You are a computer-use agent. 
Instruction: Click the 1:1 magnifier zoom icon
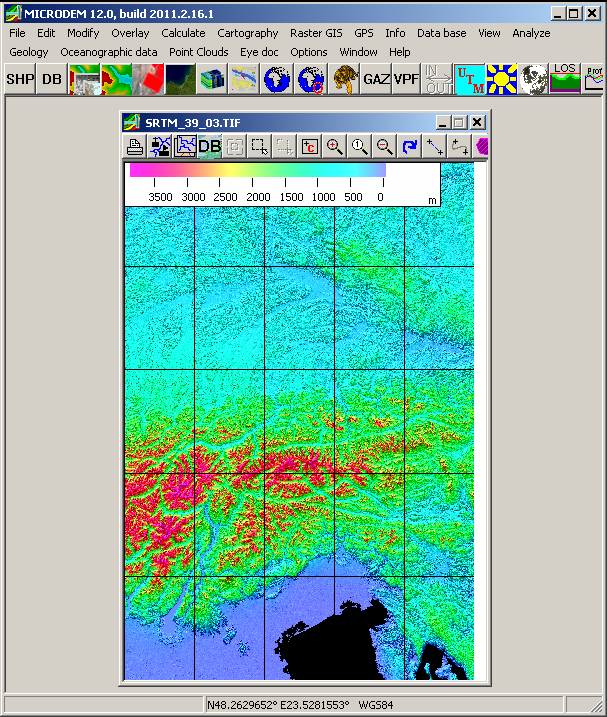[360, 147]
